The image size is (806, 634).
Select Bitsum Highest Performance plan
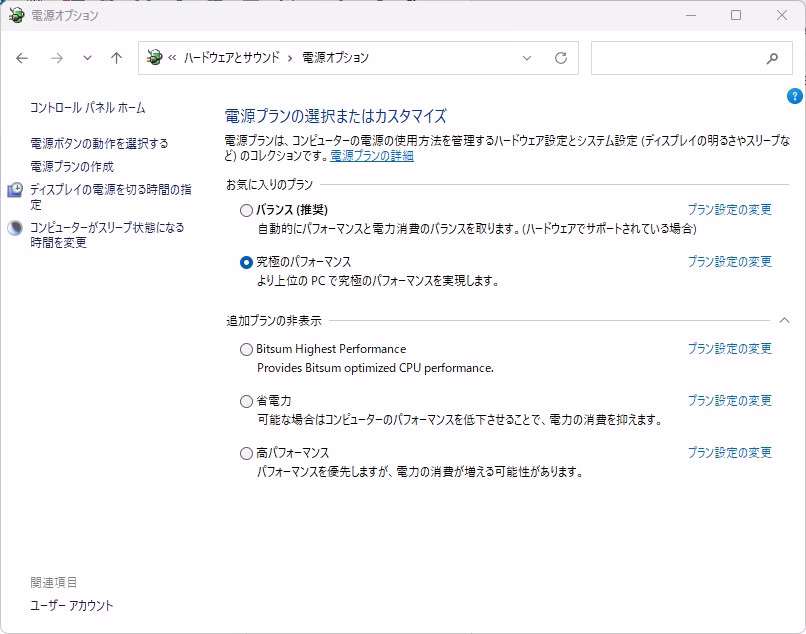[247, 349]
